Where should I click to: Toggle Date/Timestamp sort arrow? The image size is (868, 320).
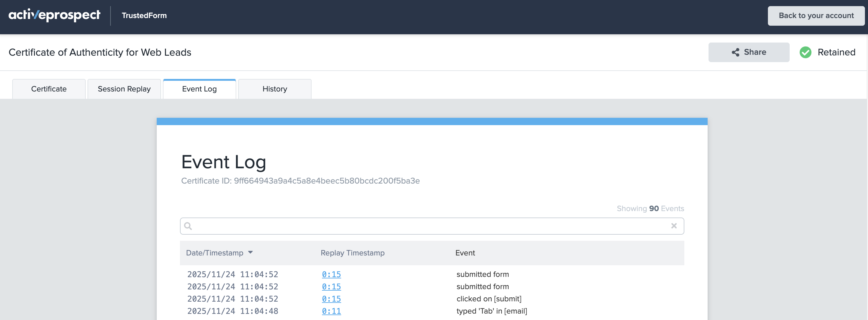tap(250, 252)
